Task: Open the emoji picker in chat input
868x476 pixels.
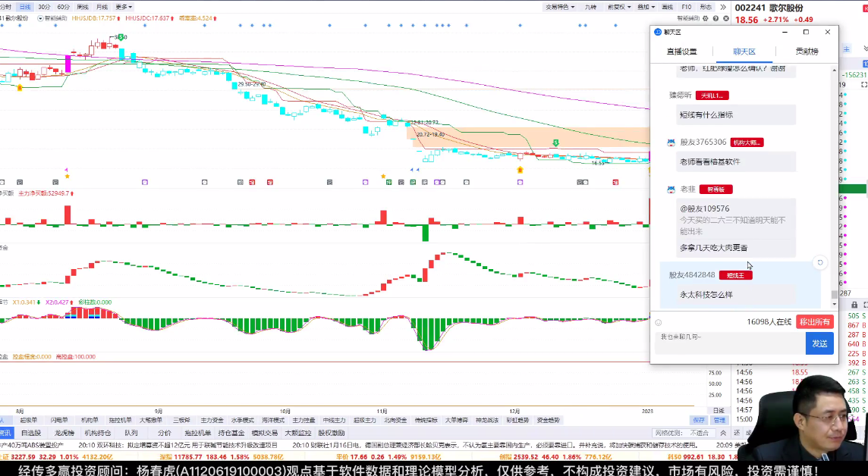Action: point(658,322)
